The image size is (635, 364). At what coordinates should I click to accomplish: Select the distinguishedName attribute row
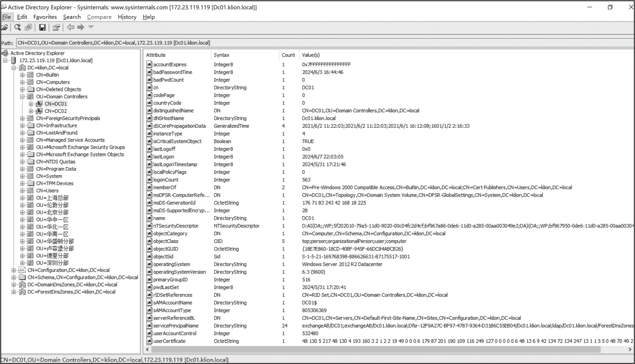(389, 110)
